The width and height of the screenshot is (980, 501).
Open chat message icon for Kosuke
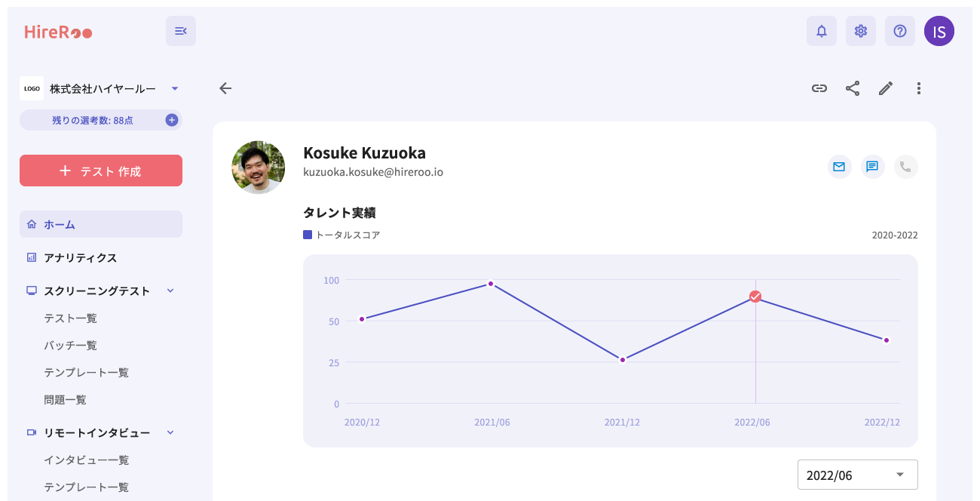[873, 167]
